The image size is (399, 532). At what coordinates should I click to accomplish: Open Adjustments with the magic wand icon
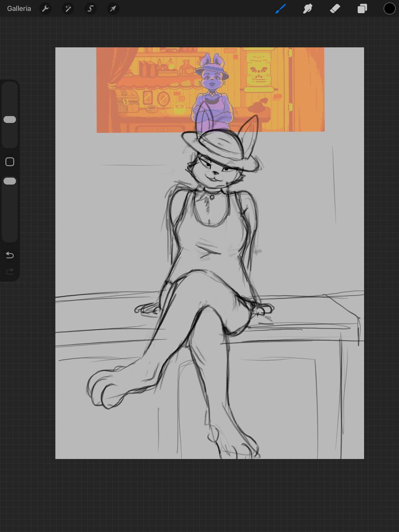tap(68, 8)
